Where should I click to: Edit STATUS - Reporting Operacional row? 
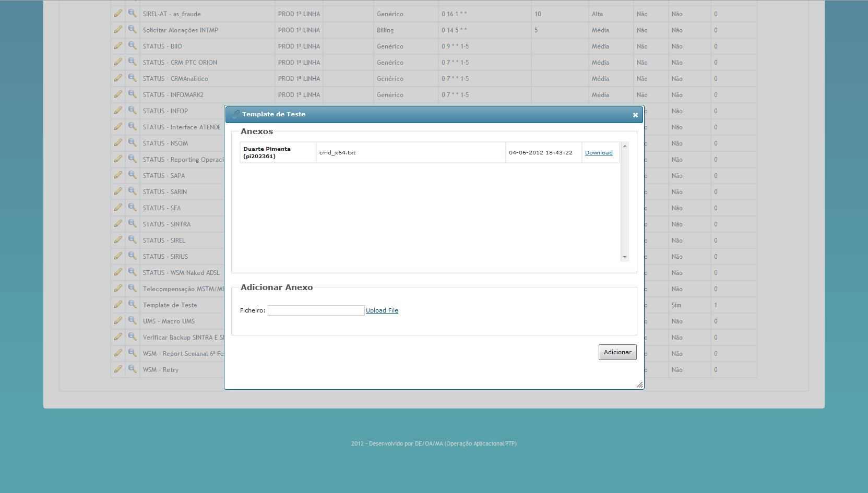click(x=118, y=159)
